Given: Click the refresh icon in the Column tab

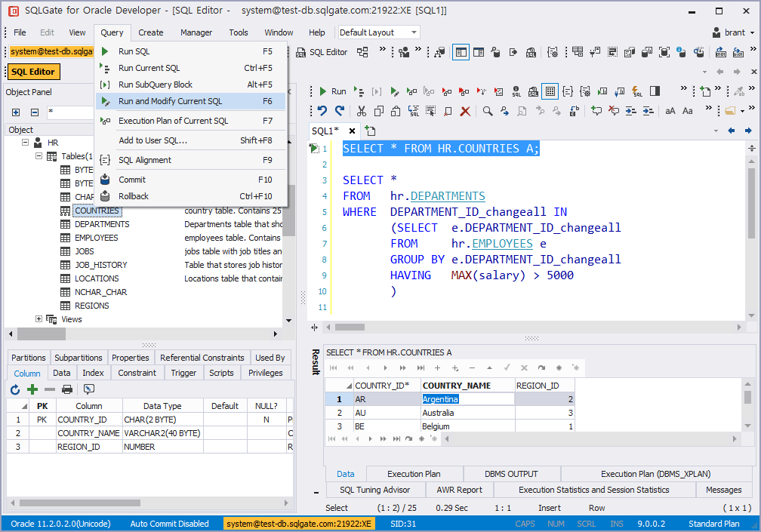Looking at the screenshot, I should [x=15, y=389].
